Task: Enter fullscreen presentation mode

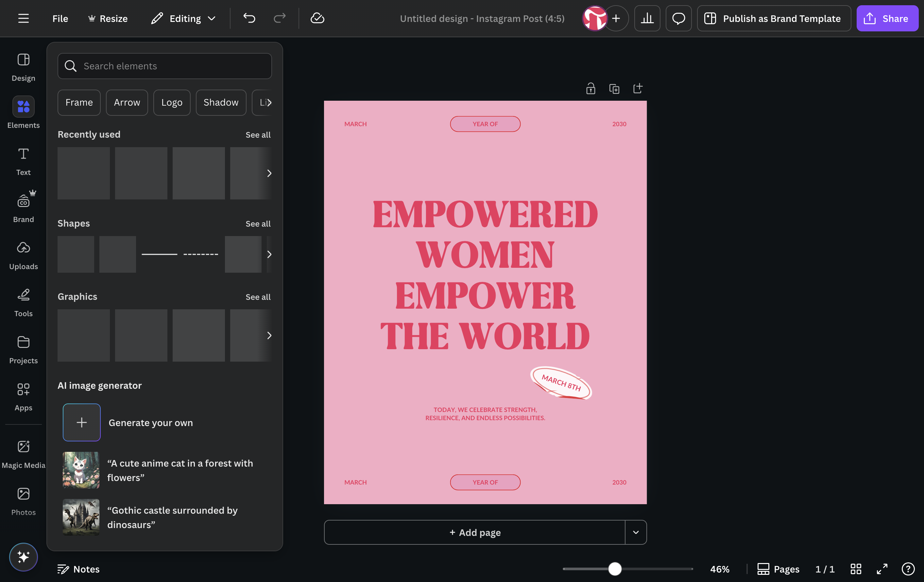Action: coord(882,569)
